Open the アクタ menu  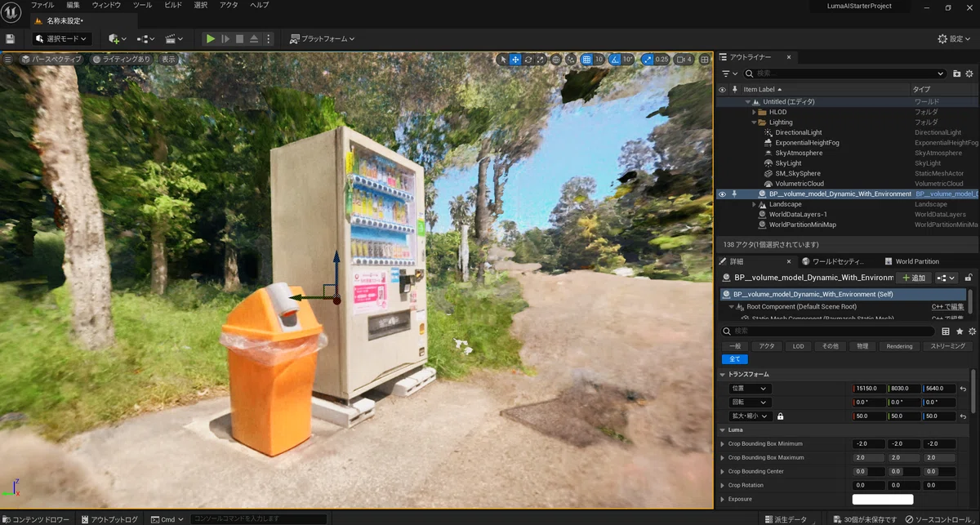point(229,5)
